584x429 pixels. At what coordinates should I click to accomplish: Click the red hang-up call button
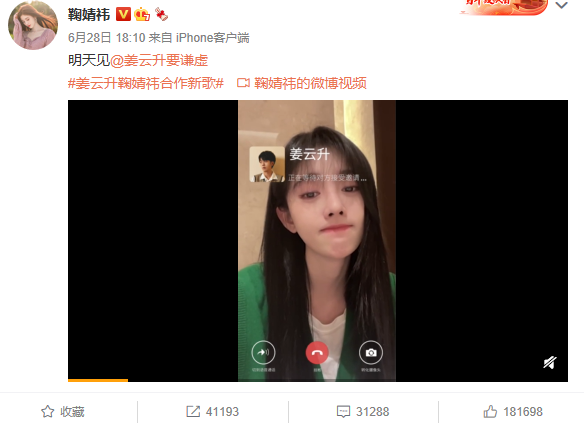point(317,352)
